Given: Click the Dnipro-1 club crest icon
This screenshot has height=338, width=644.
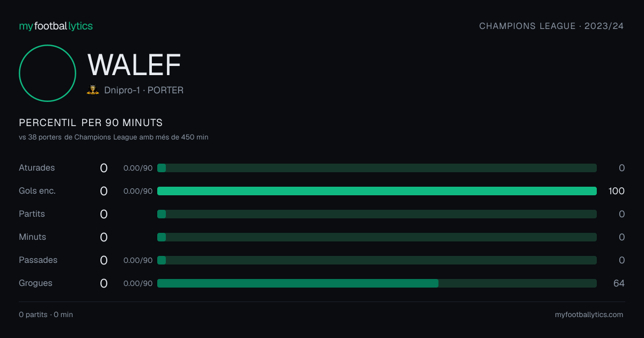Looking at the screenshot, I should [x=93, y=90].
